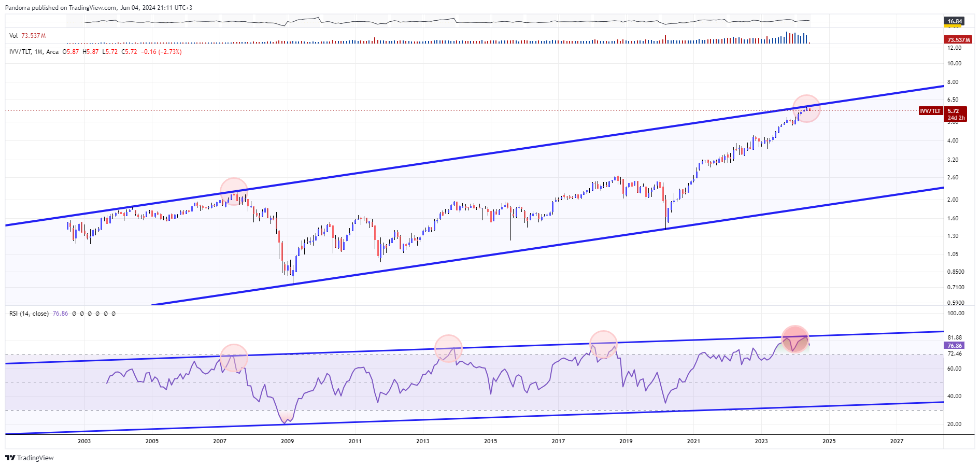Click the 'O5.87' open value
This screenshot has height=467, width=980.
[x=70, y=52]
